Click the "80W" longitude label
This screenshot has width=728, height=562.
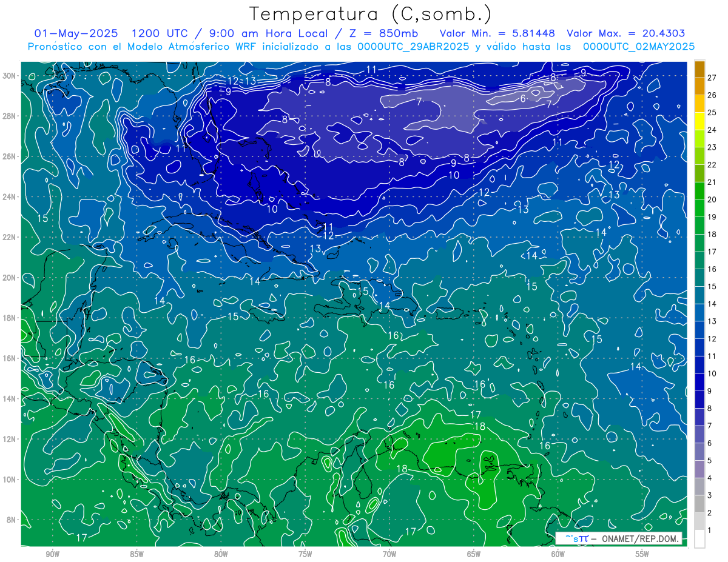click(221, 554)
